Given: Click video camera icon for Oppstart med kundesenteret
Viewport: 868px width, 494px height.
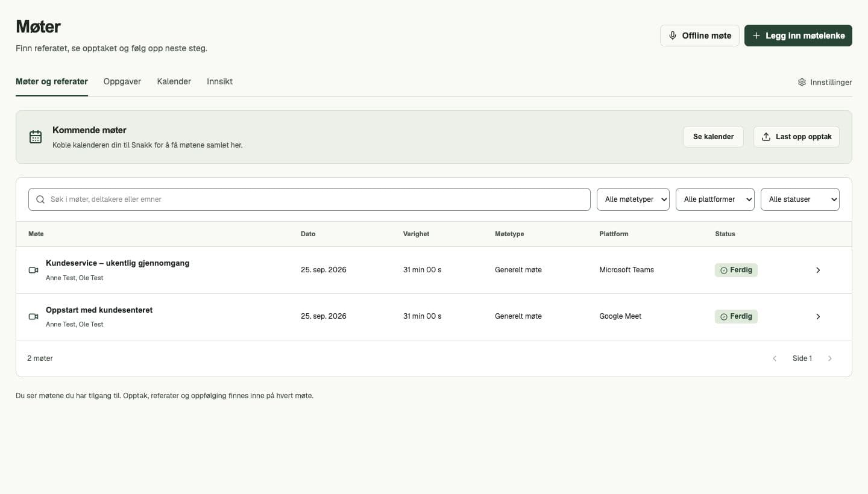Looking at the screenshot, I should coord(34,316).
